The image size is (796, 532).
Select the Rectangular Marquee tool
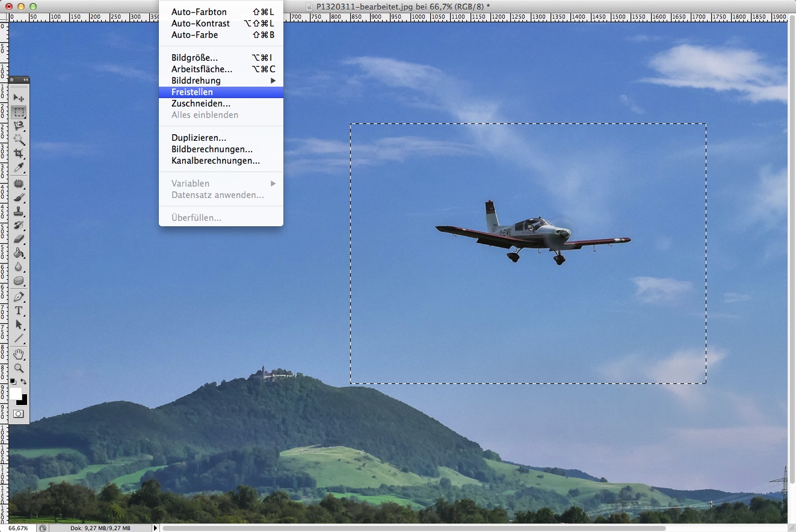coord(19,112)
